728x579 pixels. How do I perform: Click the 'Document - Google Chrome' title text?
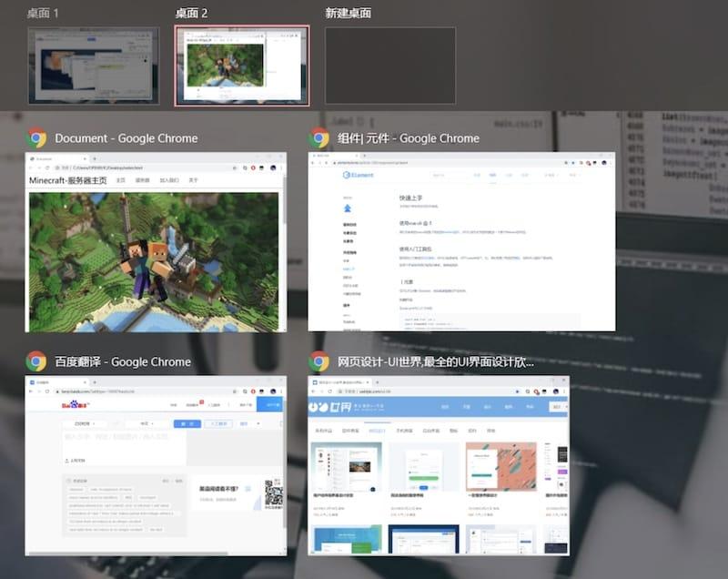pyautogui.click(x=126, y=138)
